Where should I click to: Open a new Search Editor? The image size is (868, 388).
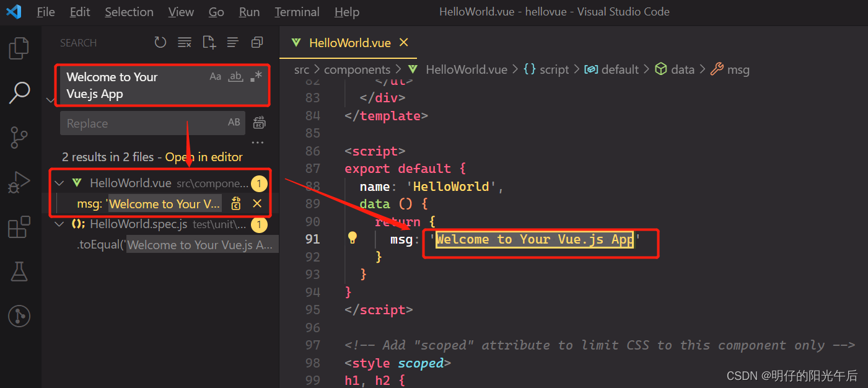pyautogui.click(x=208, y=42)
